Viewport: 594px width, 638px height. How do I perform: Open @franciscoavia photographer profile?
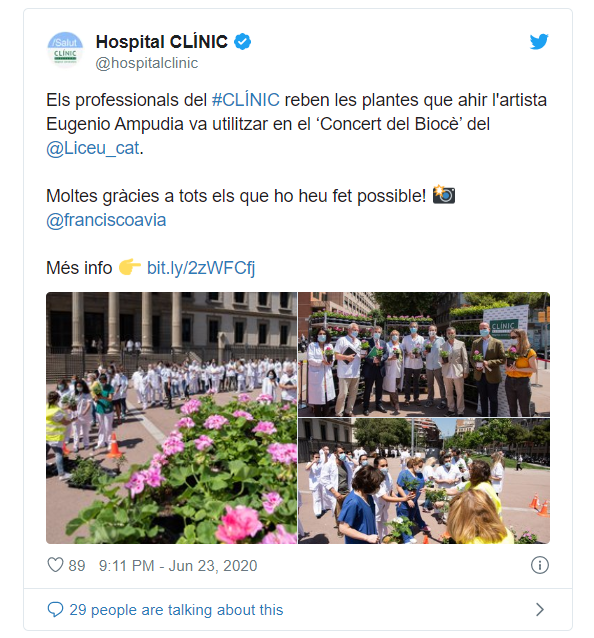[106, 220]
